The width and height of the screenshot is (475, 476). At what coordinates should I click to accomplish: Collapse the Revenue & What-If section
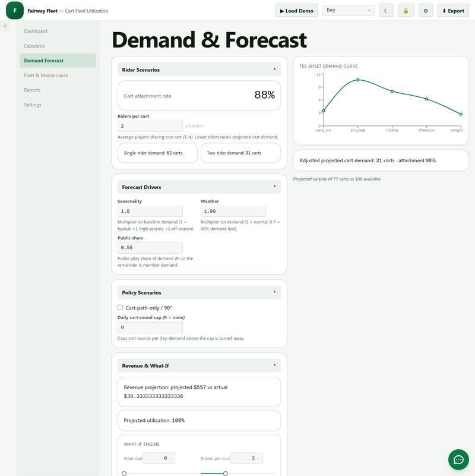pos(199,365)
